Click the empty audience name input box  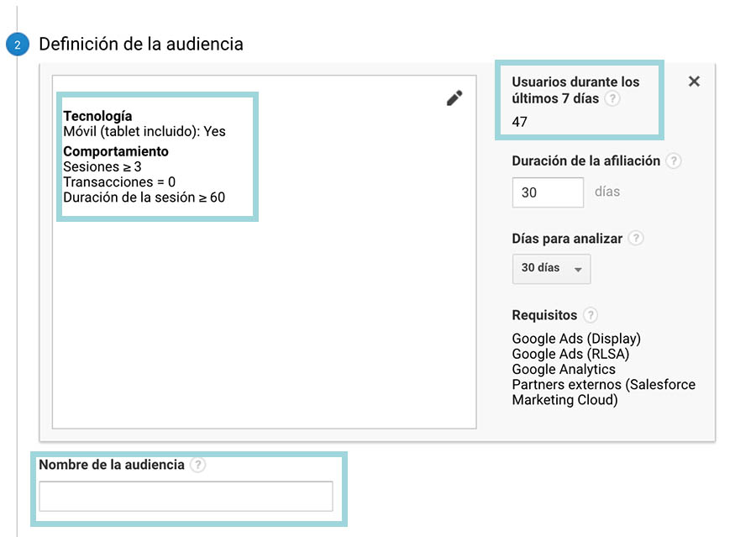coord(185,495)
